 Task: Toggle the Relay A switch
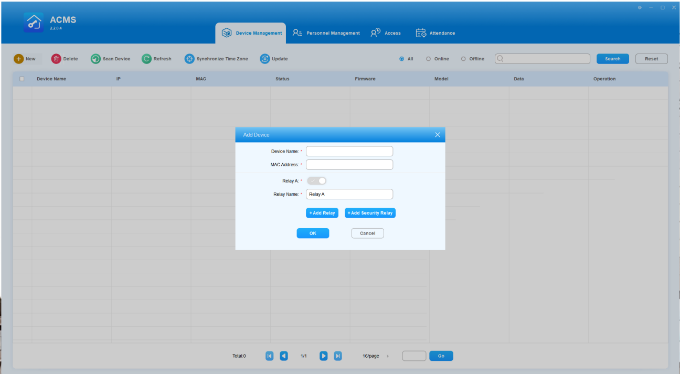[x=317, y=181]
